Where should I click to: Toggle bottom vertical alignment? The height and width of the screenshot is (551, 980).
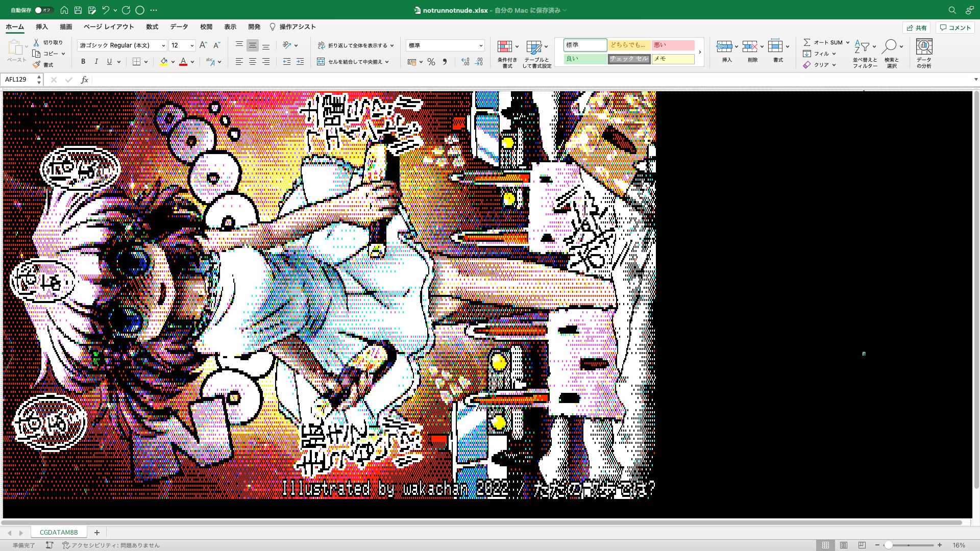coord(266,45)
